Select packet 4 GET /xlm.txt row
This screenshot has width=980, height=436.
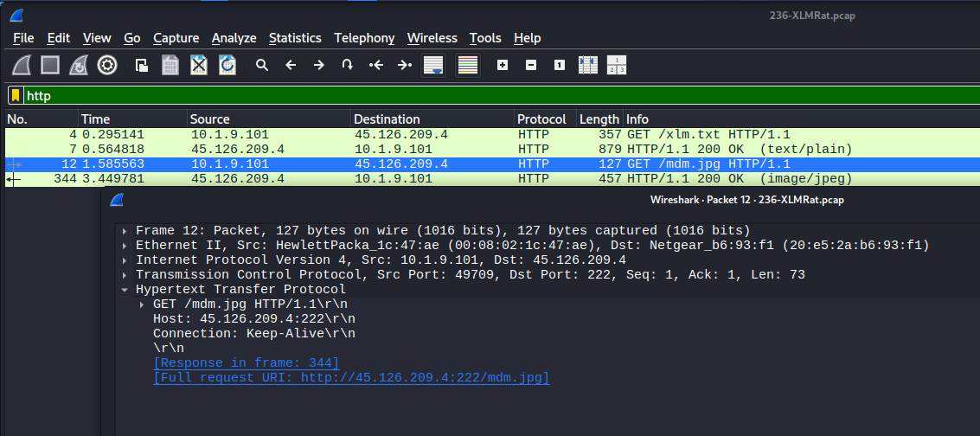coord(492,134)
